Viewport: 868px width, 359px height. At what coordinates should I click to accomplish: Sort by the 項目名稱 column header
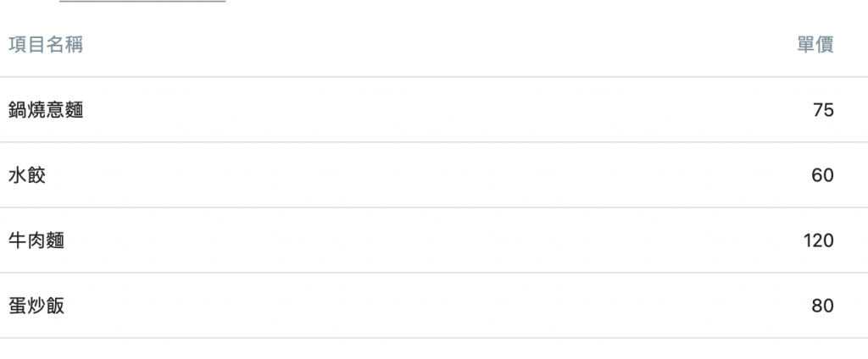[46, 45]
